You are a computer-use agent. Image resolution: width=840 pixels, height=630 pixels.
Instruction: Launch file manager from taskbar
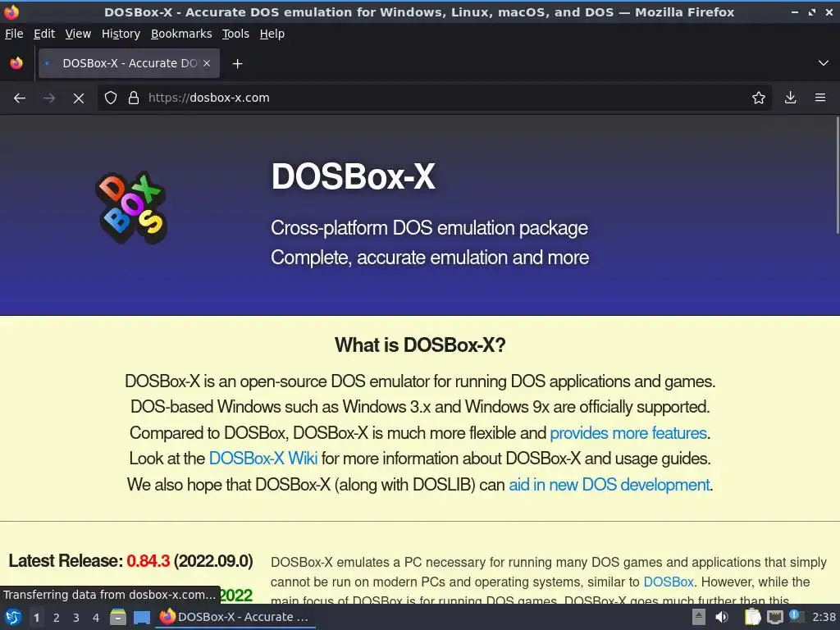(118, 617)
